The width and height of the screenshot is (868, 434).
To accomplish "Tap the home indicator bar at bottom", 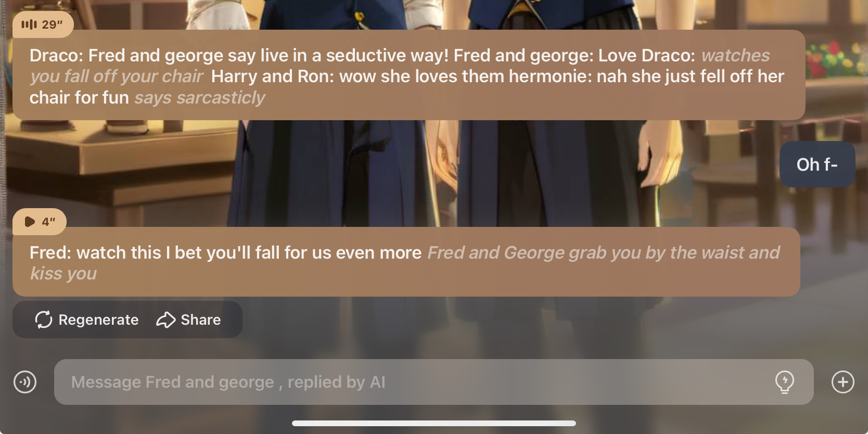I will (x=433, y=423).
